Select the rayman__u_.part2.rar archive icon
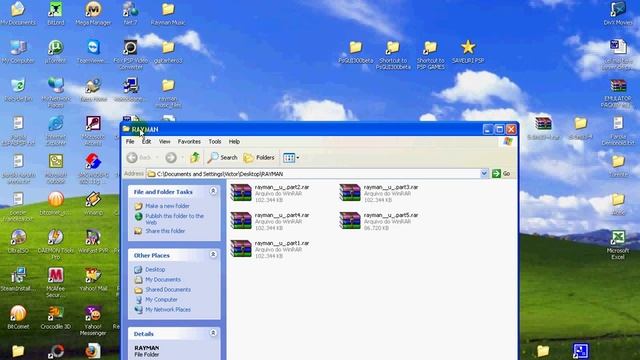Image resolution: width=640 pixels, height=360 pixels. click(x=241, y=193)
